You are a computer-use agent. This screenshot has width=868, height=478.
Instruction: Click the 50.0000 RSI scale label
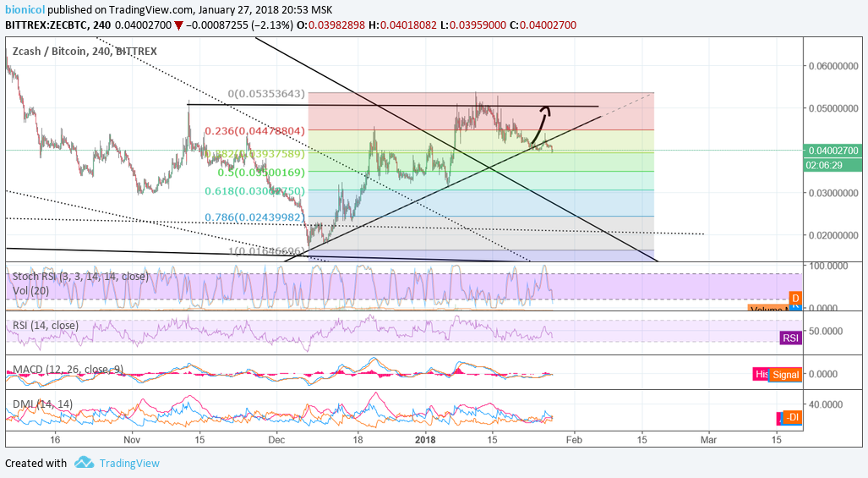click(826, 332)
